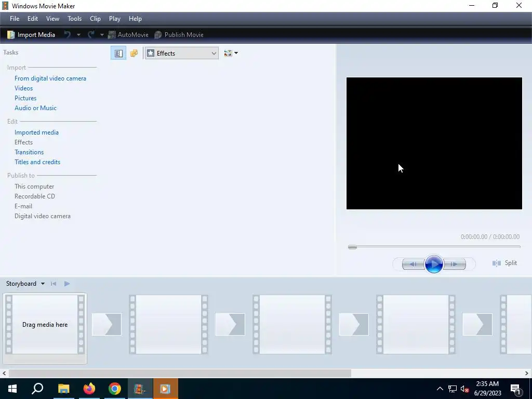
Task: Open taskbar Search
Action: coord(37,389)
